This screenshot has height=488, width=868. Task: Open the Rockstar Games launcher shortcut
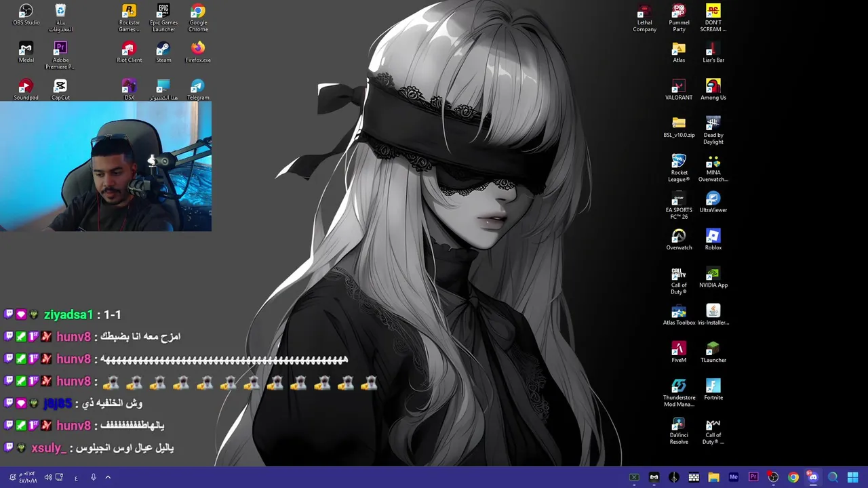(129, 18)
